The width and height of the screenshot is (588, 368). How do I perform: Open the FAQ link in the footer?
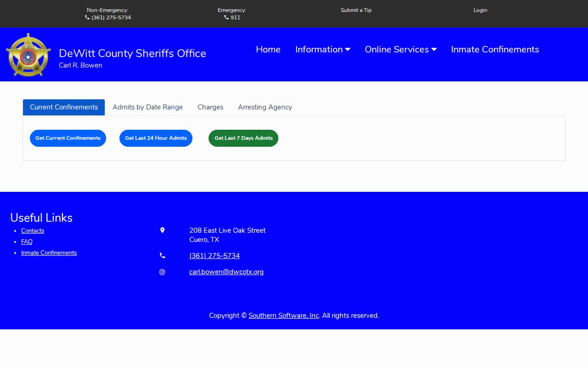pyautogui.click(x=27, y=242)
